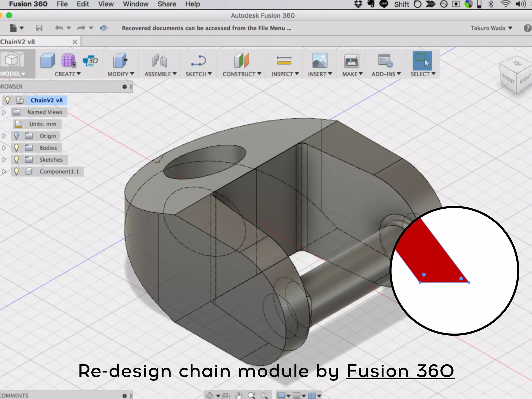Viewport: 532px width, 399px height.
Task: Open the Wi-Fi status menu bar icon
Action: (x=505, y=4)
